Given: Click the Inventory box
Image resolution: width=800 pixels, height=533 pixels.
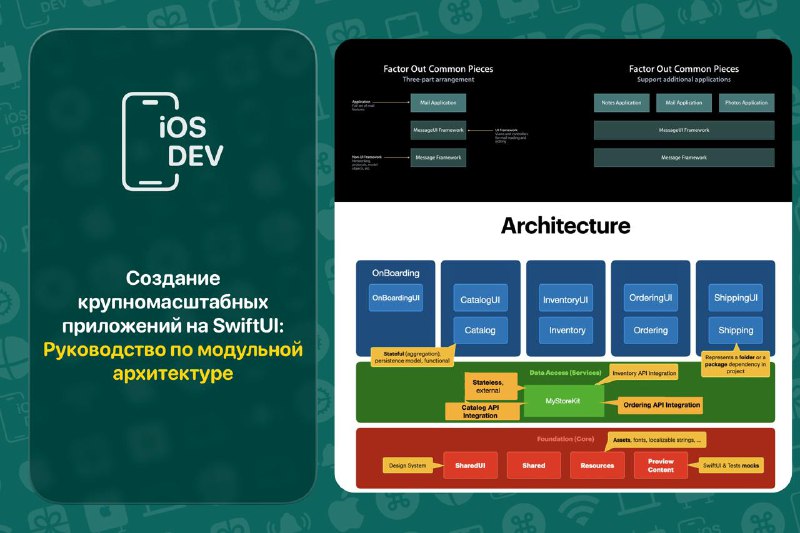Looking at the screenshot, I should (x=567, y=330).
